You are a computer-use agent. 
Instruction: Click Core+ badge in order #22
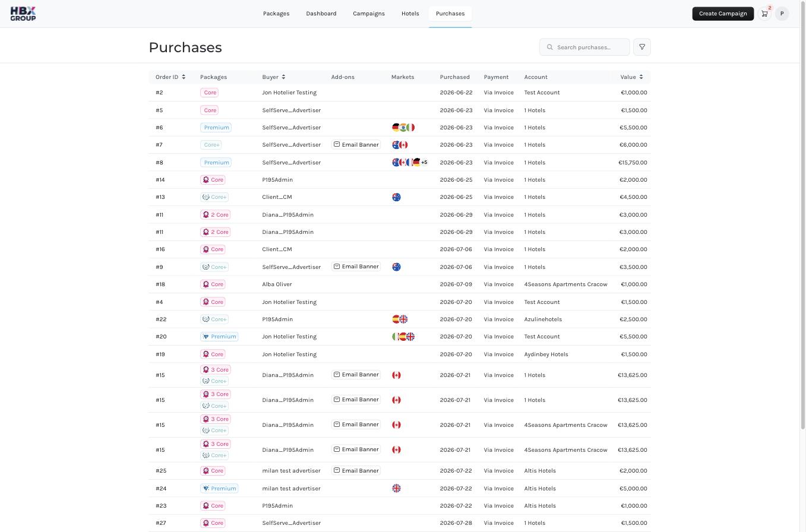point(214,319)
